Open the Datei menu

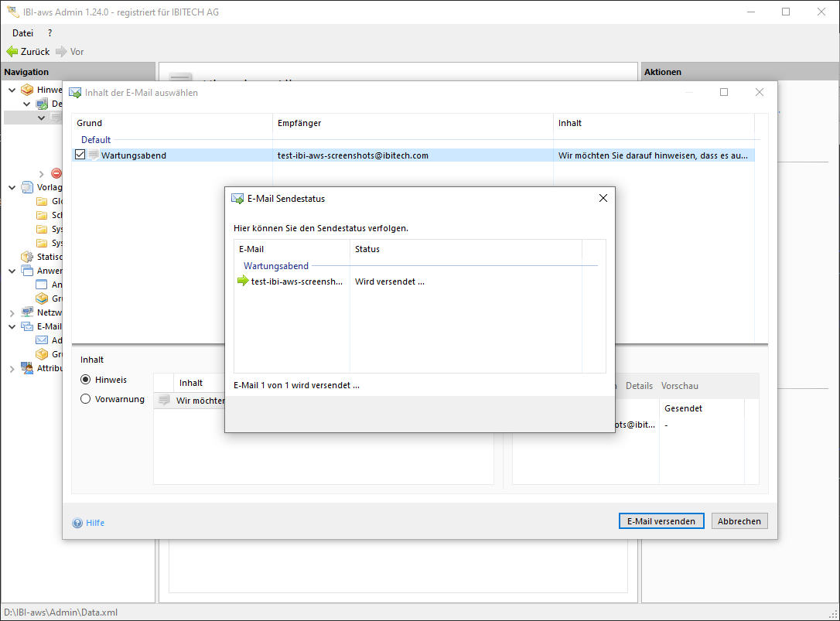22,33
